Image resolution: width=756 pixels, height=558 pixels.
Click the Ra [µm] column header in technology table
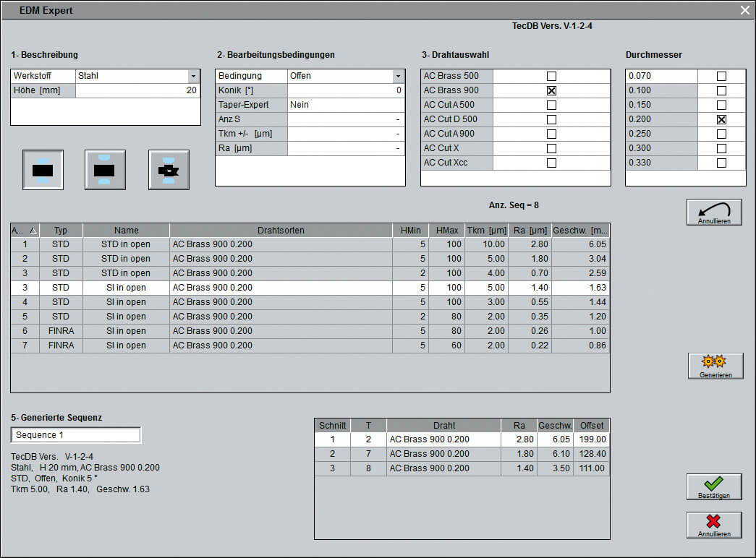click(x=529, y=231)
